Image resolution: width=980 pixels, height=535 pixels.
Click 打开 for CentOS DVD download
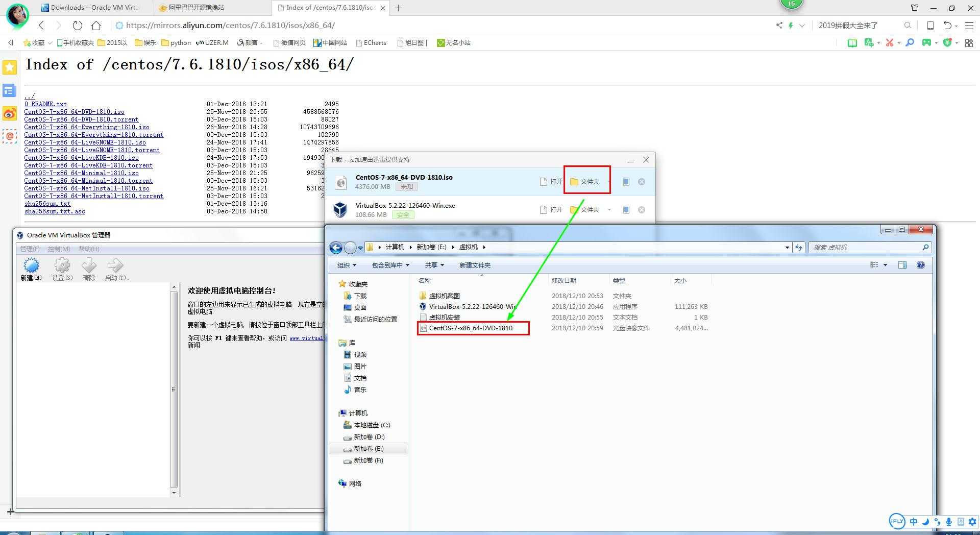pyautogui.click(x=551, y=182)
